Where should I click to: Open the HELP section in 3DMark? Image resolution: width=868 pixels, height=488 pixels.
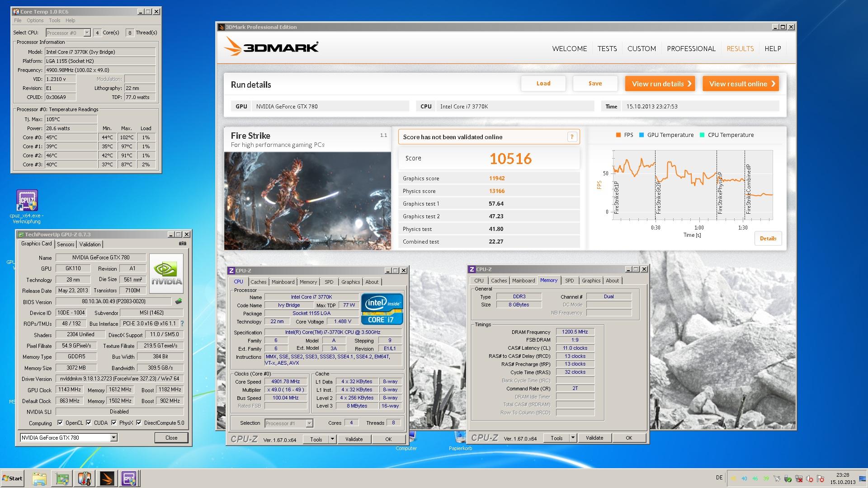coord(773,48)
